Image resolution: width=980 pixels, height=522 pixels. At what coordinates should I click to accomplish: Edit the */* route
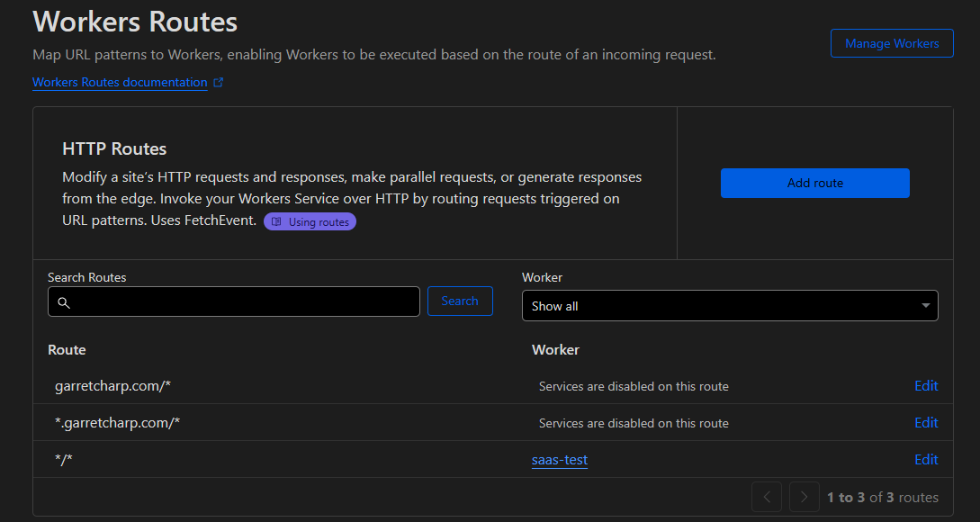(x=926, y=460)
